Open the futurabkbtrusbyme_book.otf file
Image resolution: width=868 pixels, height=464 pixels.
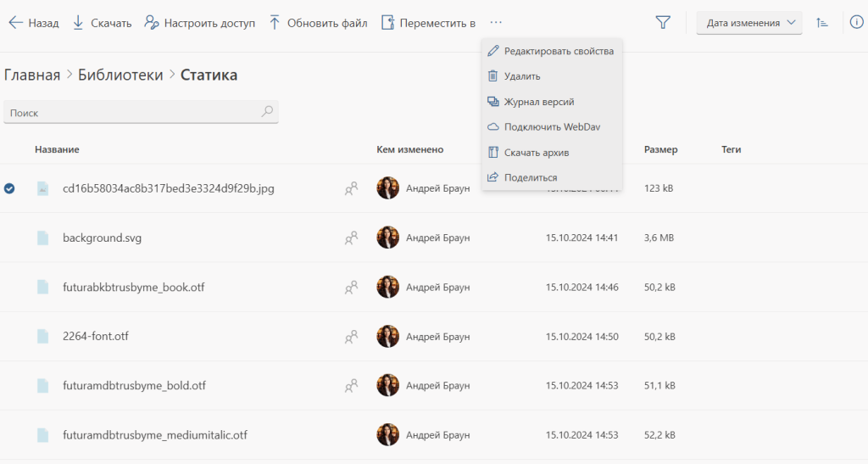tap(133, 288)
